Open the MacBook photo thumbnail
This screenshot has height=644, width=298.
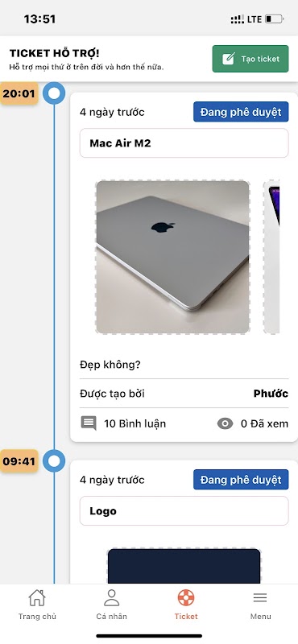[172, 257]
